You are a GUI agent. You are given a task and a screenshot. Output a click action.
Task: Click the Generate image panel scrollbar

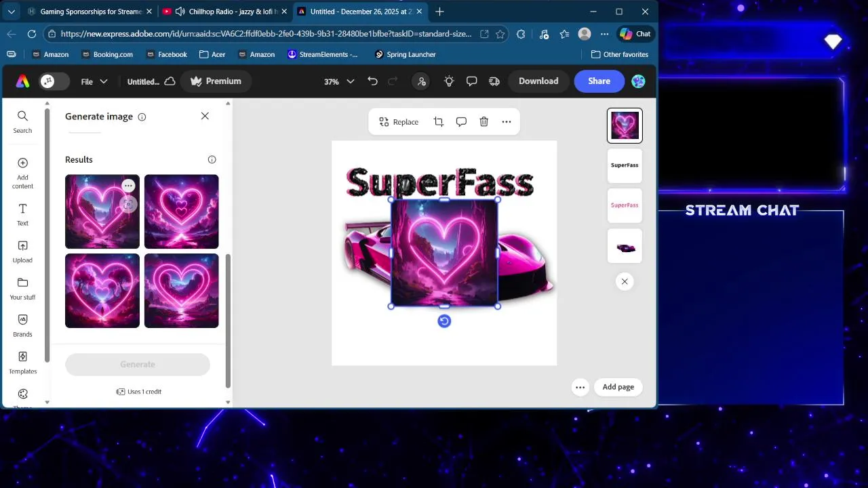[228, 321]
